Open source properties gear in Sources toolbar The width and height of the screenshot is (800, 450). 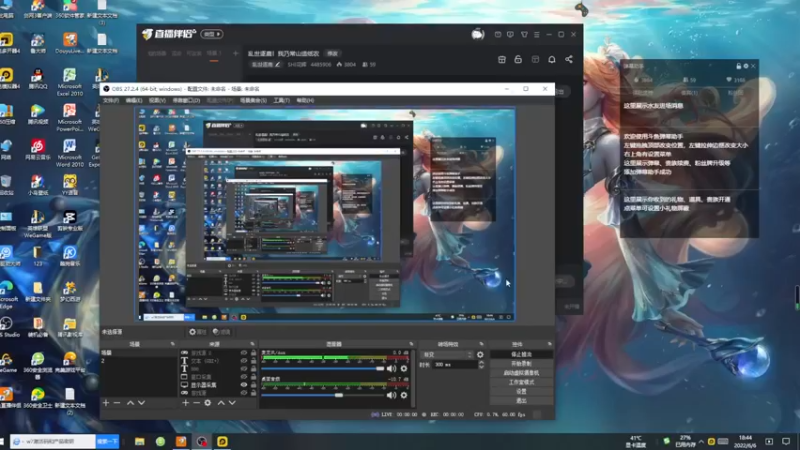(208, 403)
